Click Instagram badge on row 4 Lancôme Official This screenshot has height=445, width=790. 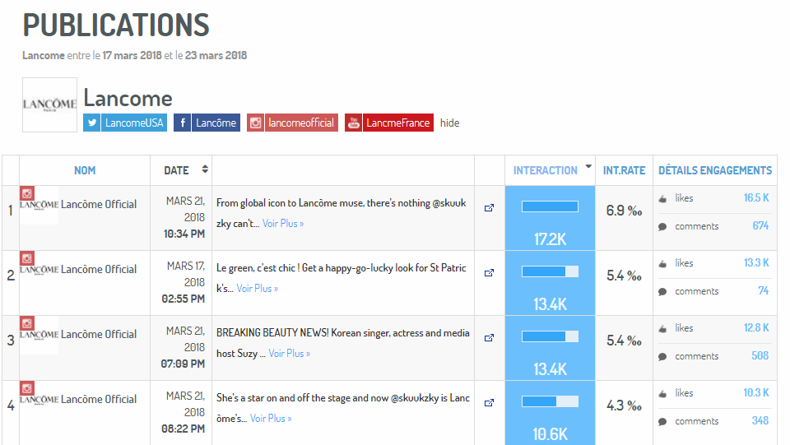(27, 388)
